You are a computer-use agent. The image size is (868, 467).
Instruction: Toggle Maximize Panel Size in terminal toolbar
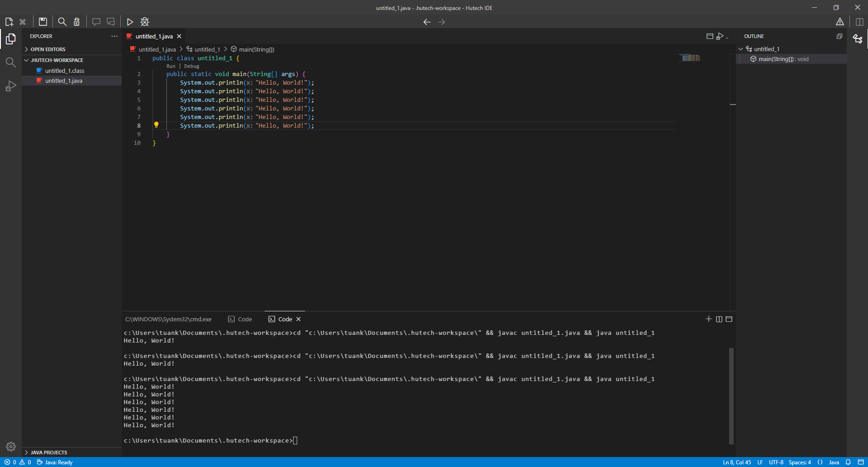(729, 319)
